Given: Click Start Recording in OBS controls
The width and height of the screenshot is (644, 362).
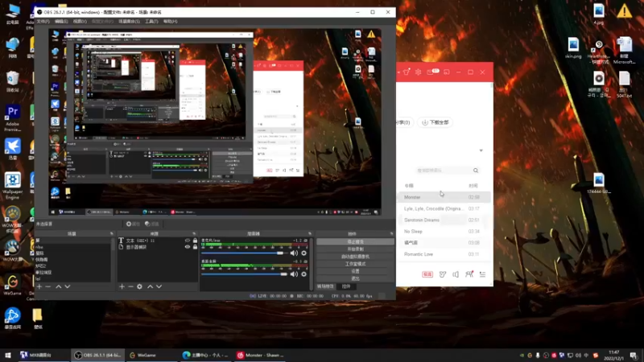Looking at the screenshot, I should (x=355, y=249).
